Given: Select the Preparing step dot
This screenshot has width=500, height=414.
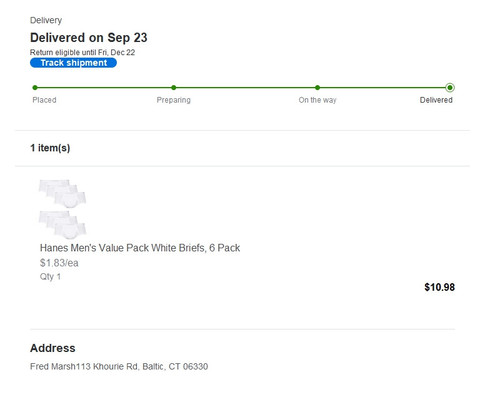Looking at the screenshot, I should pyautogui.click(x=174, y=88).
